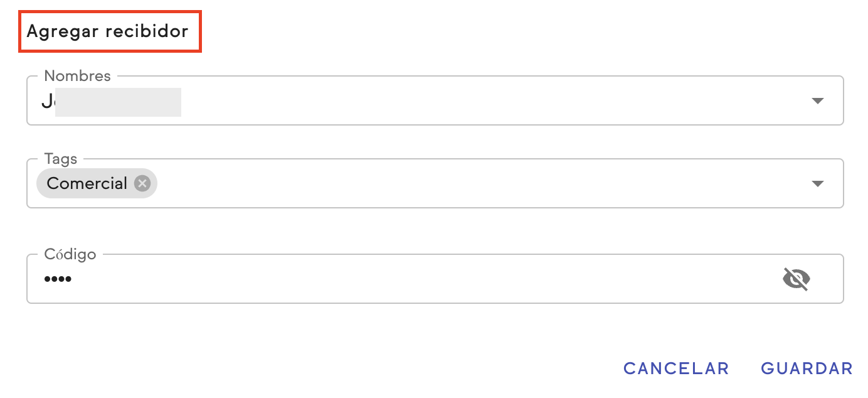Click the Código field label
The image size is (868, 398).
tap(70, 254)
